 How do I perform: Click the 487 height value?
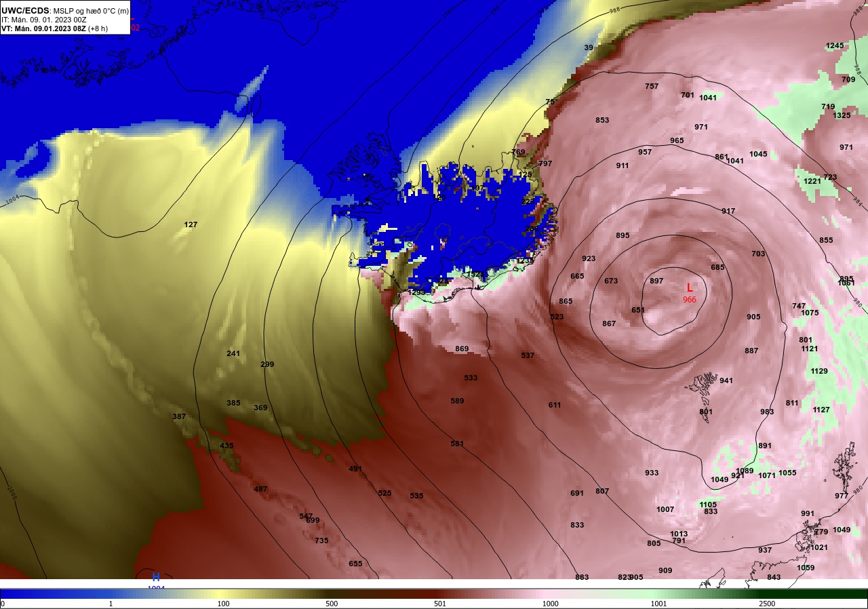coord(260,490)
